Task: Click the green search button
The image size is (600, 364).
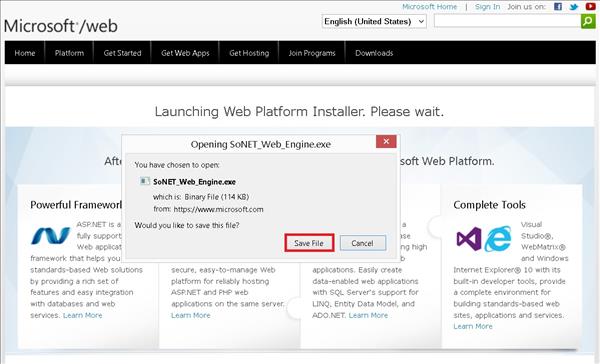Action: click(x=588, y=21)
